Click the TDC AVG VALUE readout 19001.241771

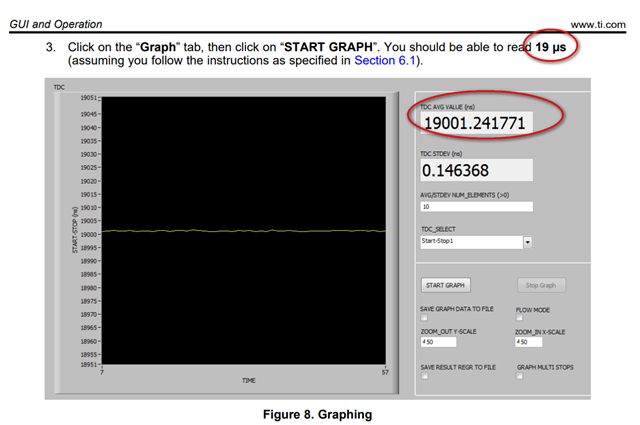click(476, 123)
